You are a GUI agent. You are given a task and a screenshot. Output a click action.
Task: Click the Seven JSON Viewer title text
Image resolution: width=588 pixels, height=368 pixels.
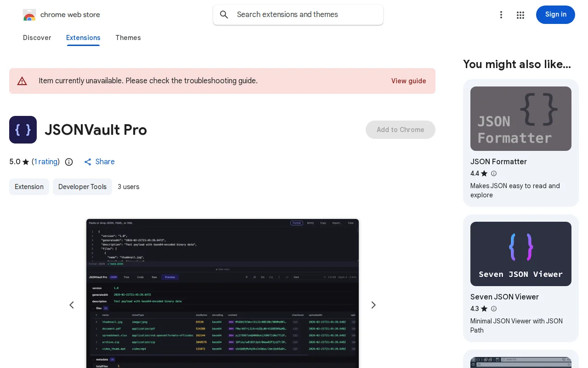point(504,297)
